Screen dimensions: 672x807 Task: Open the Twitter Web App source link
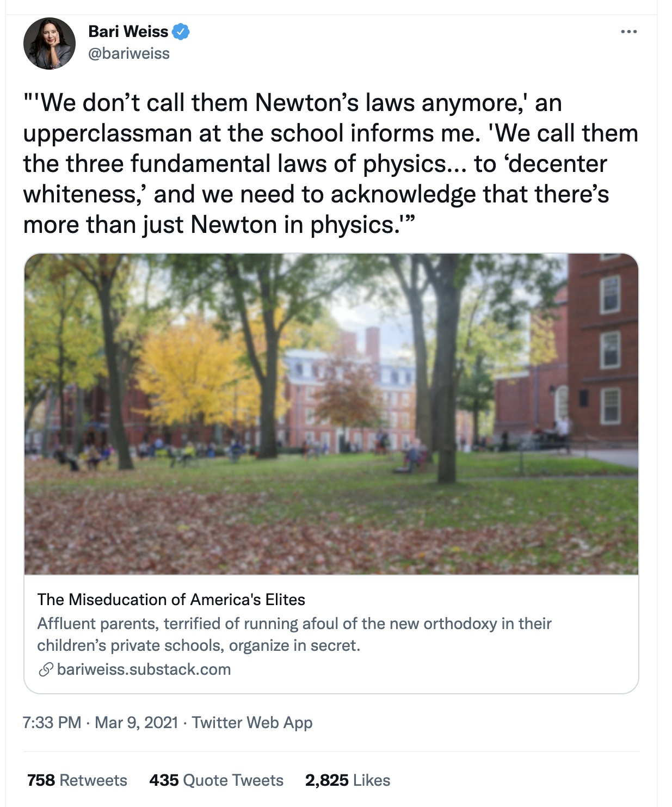click(x=252, y=723)
